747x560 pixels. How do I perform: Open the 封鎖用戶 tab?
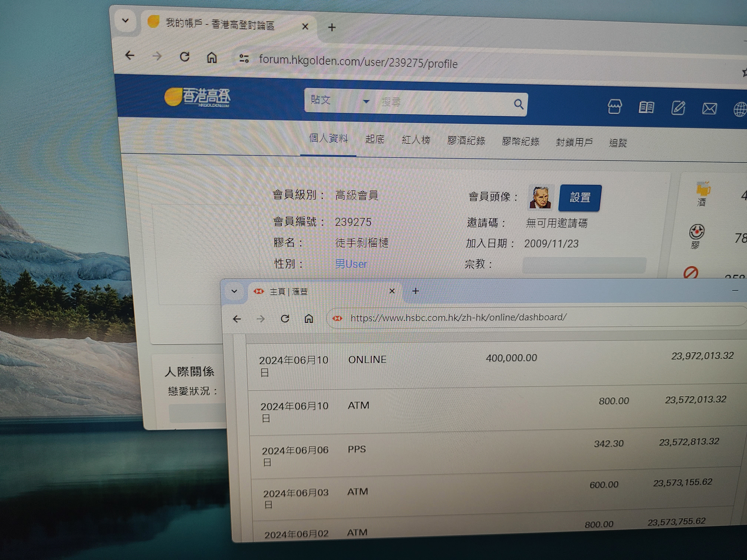tap(574, 142)
